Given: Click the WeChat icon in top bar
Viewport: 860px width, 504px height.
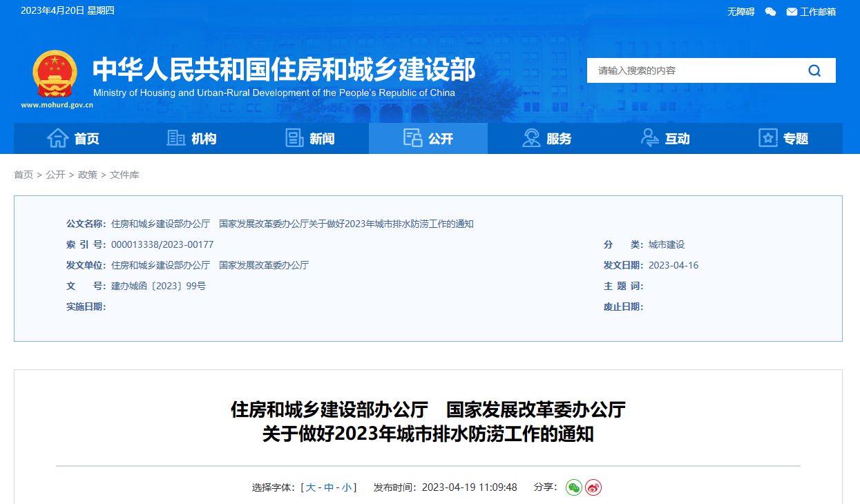Looking at the screenshot, I should tap(771, 12).
